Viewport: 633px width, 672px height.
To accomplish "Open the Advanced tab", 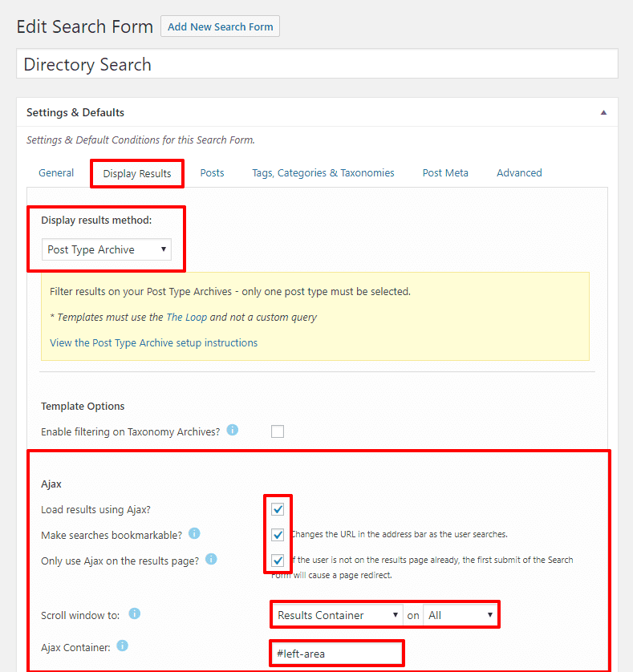I will point(518,172).
